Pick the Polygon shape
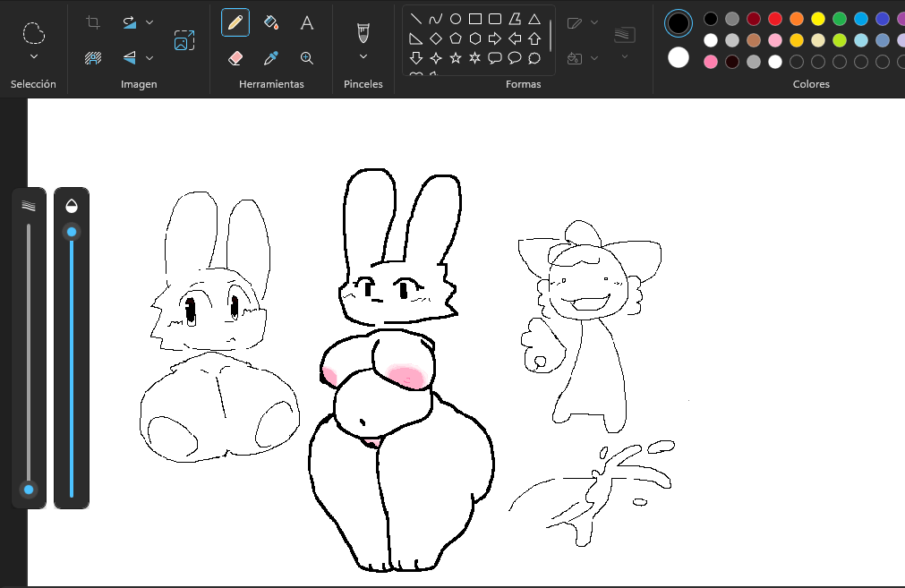Screen dimensions: 905x588 click(x=514, y=19)
